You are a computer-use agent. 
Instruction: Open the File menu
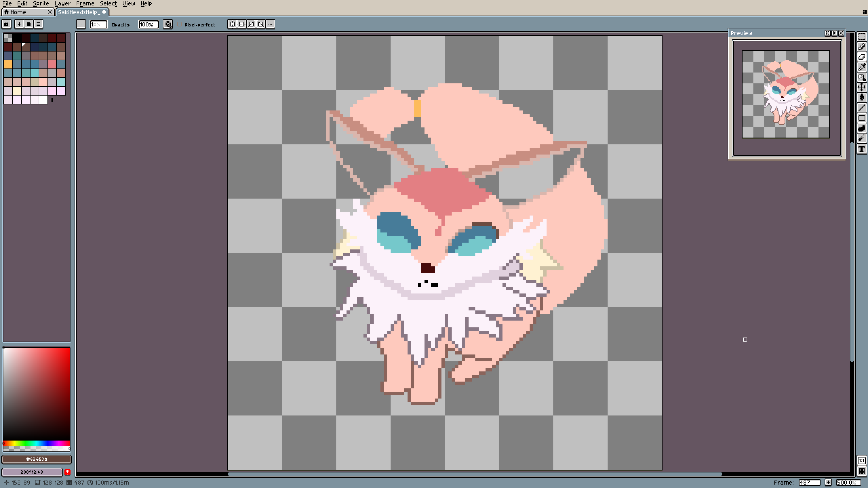tap(7, 3)
